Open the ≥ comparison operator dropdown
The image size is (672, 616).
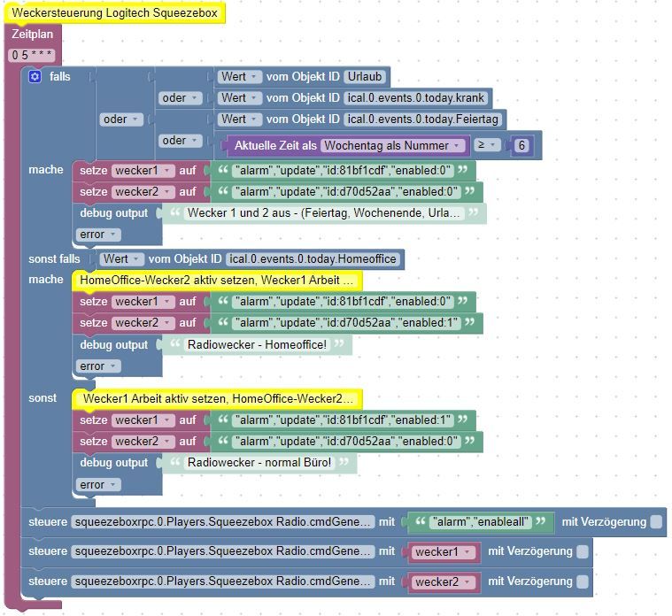click(x=487, y=145)
